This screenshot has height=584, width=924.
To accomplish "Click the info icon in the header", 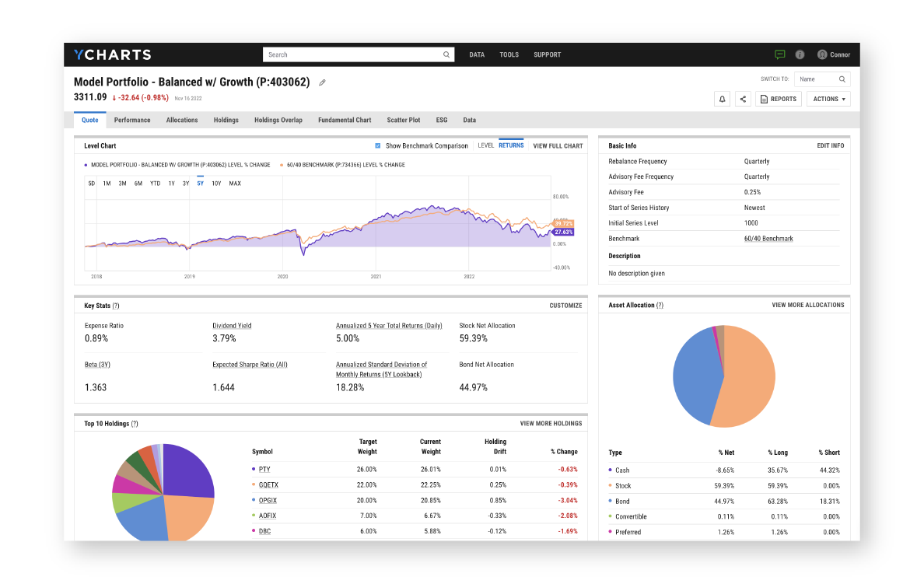I will click(x=800, y=54).
